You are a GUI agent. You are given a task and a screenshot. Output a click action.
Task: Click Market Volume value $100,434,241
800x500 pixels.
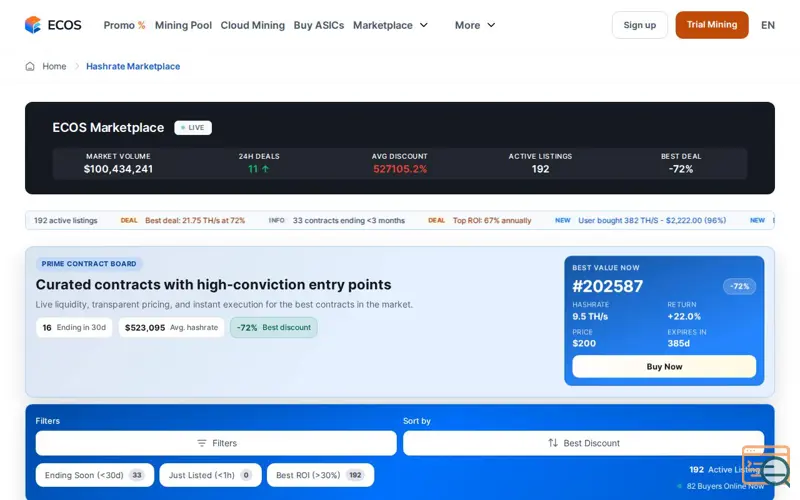118,169
